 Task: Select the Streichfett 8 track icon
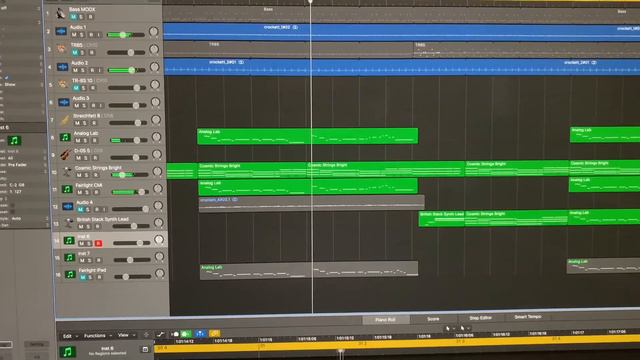[64, 120]
